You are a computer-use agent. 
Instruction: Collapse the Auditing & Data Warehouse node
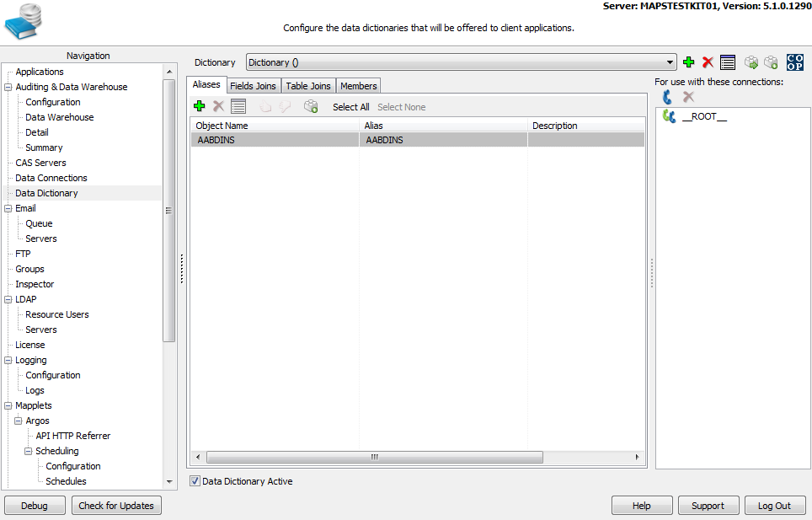pos(8,87)
